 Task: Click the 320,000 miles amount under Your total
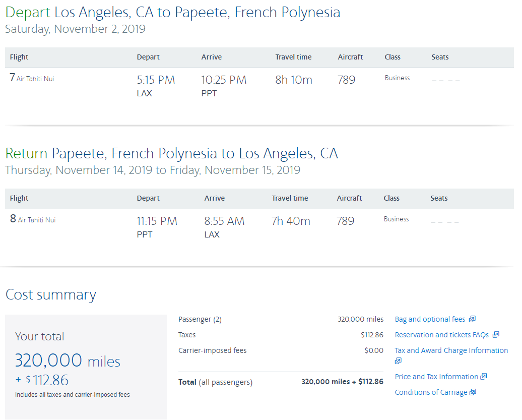[68, 361]
